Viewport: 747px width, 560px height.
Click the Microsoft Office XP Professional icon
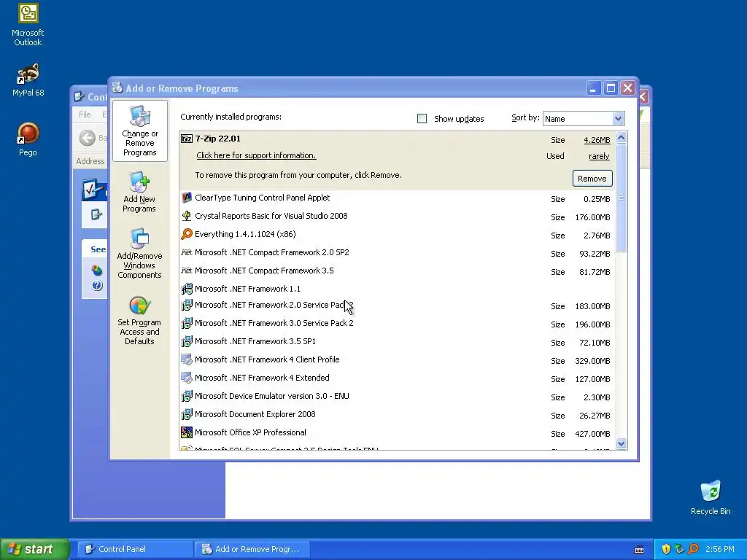coord(187,432)
